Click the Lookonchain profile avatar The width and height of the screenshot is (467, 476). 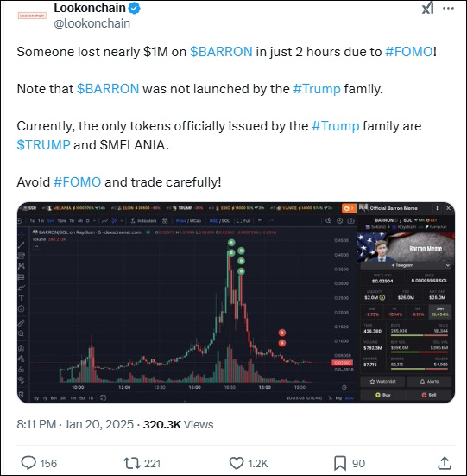[x=32, y=16]
